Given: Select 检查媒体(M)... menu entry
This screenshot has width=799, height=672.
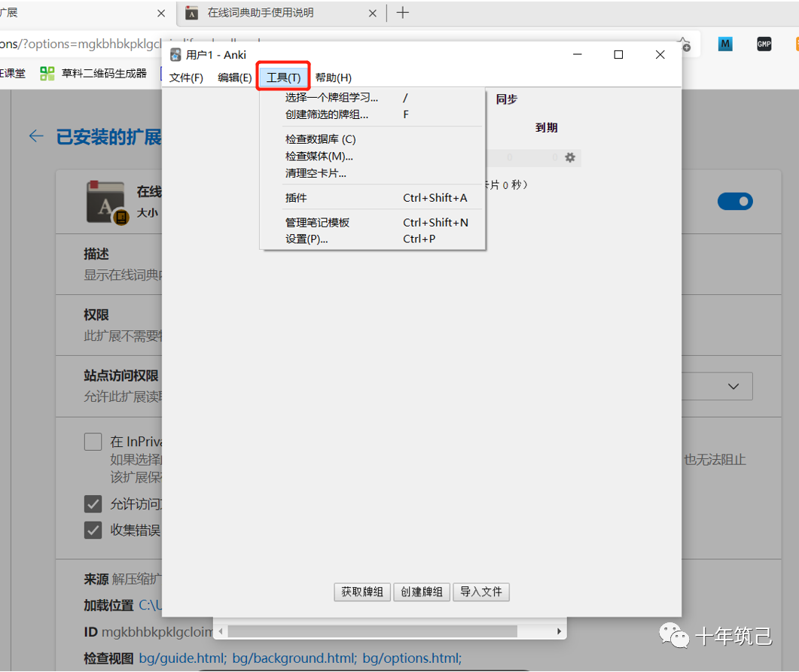Looking at the screenshot, I should pos(372,157).
